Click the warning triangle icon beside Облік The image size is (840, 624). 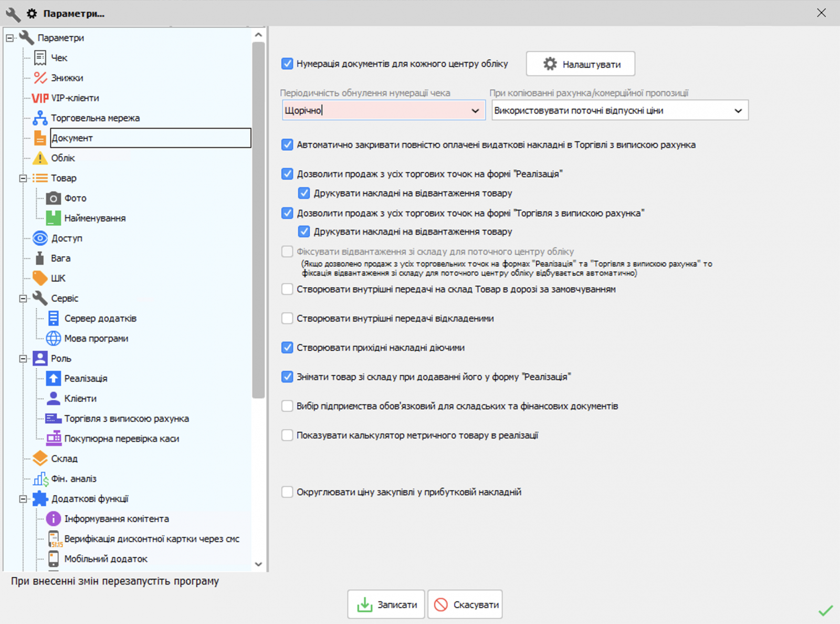[x=40, y=158]
